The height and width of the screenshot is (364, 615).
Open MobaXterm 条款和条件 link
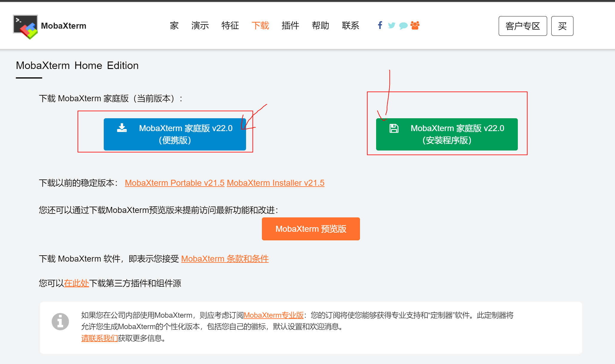pos(225,259)
